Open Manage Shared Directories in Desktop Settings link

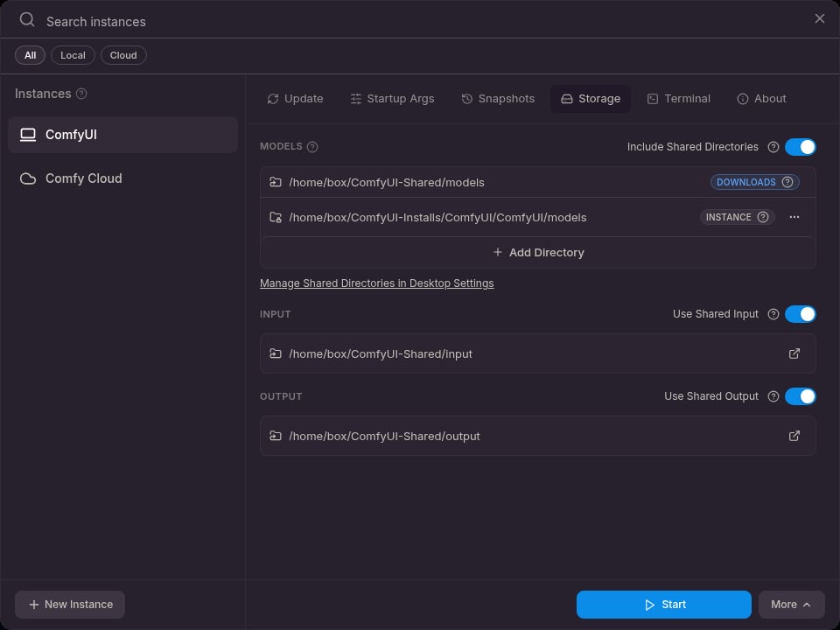click(x=376, y=283)
